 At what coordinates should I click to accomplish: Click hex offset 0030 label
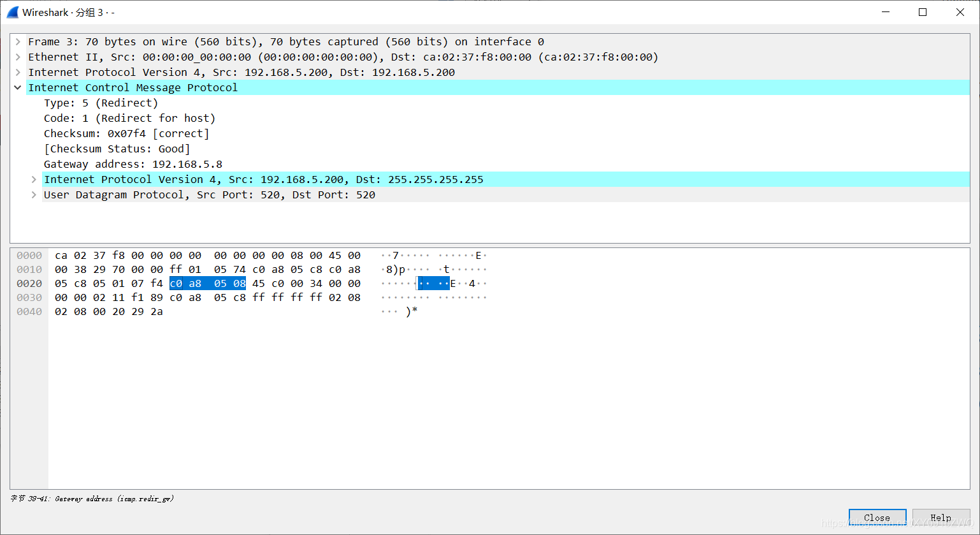pyautogui.click(x=29, y=297)
